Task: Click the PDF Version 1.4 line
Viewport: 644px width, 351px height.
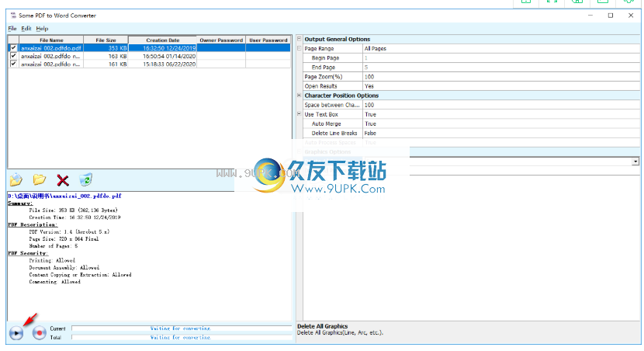Action: pos(69,232)
